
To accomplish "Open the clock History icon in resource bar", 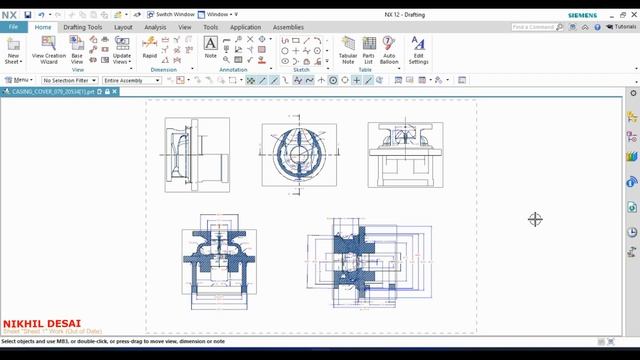I will tap(632, 232).
